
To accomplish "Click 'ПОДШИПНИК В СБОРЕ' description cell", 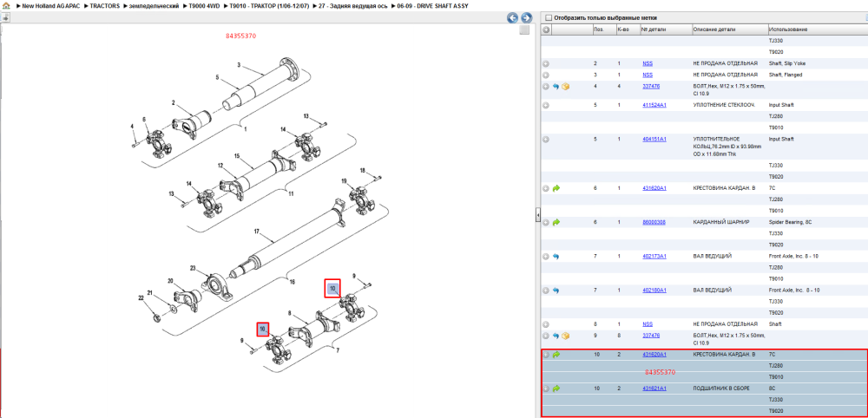I will point(720,389).
